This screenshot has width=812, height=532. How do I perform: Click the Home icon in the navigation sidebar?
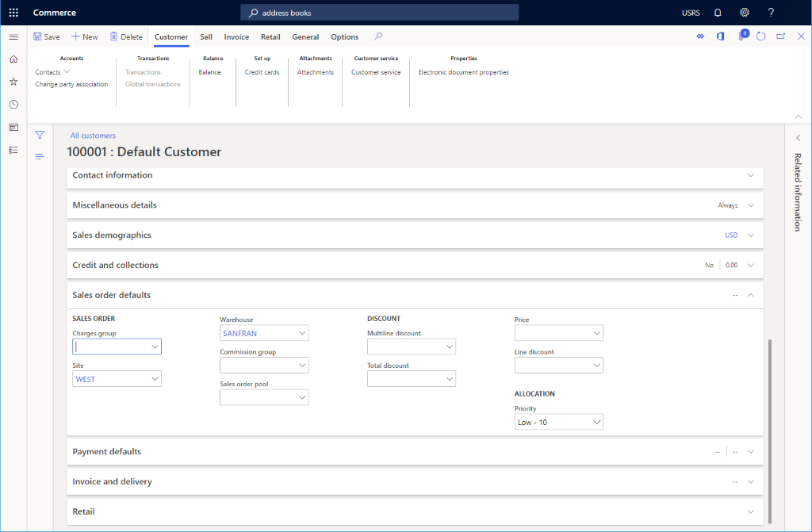click(x=13, y=59)
